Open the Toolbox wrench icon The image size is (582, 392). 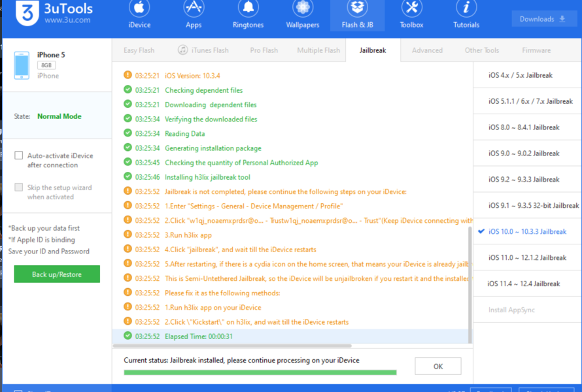click(x=411, y=8)
